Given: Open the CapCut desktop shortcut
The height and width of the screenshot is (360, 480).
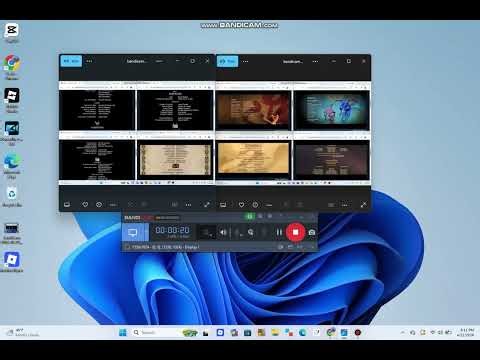Looking at the screenshot, I should click(x=12, y=33).
